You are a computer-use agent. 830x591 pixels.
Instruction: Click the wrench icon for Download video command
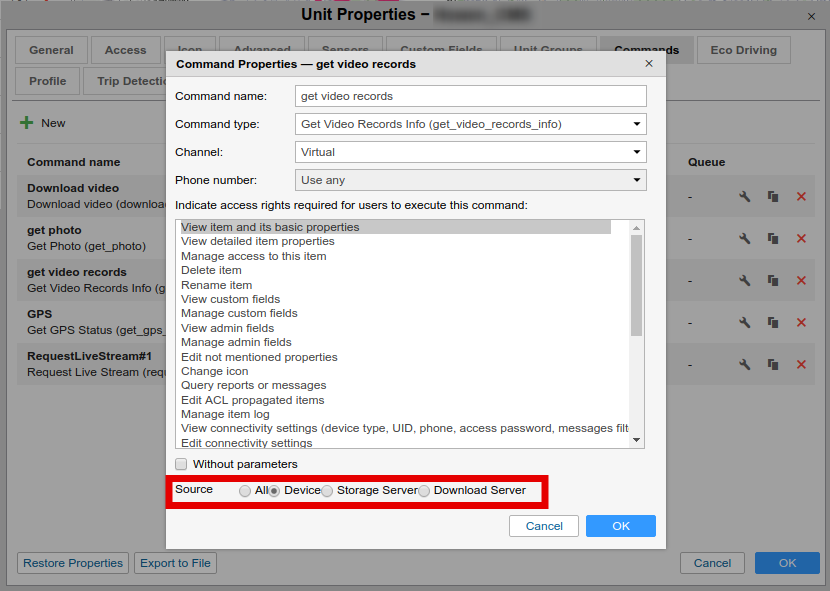(744, 197)
